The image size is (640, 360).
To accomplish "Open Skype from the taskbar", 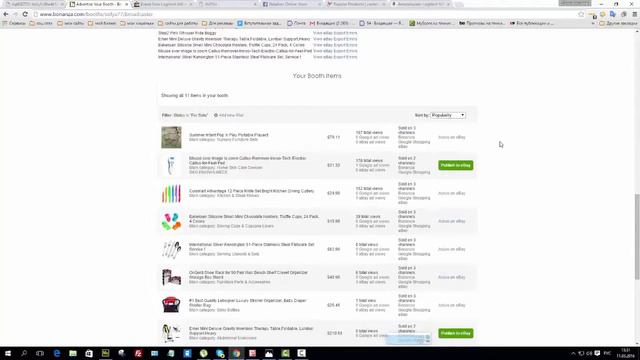I will [220, 353].
